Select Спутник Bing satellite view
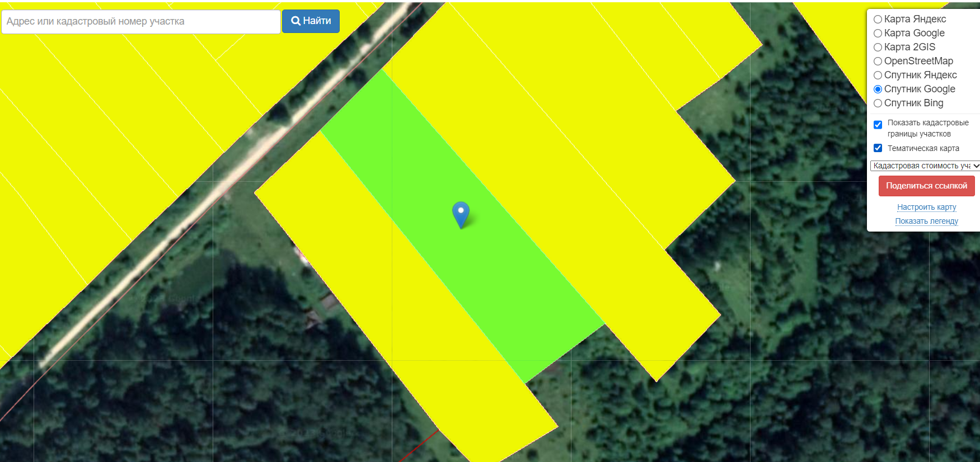The width and height of the screenshot is (980, 462). pyautogui.click(x=878, y=103)
